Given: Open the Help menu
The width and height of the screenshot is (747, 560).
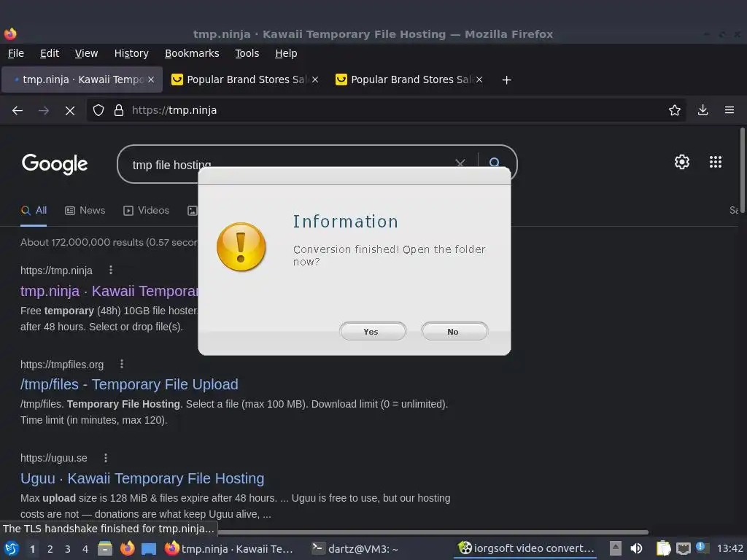Looking at the screenshot, I should [286, 53].
